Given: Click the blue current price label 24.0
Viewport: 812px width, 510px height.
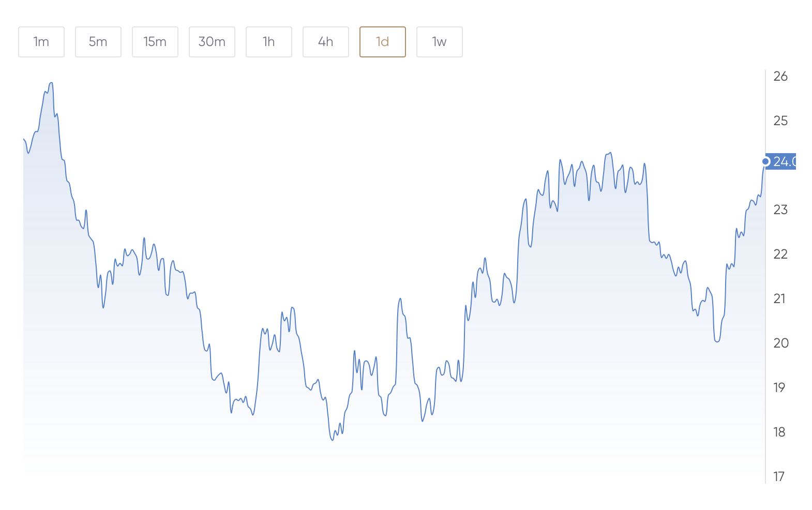Looking at the screenshot, I should [783, 161].
